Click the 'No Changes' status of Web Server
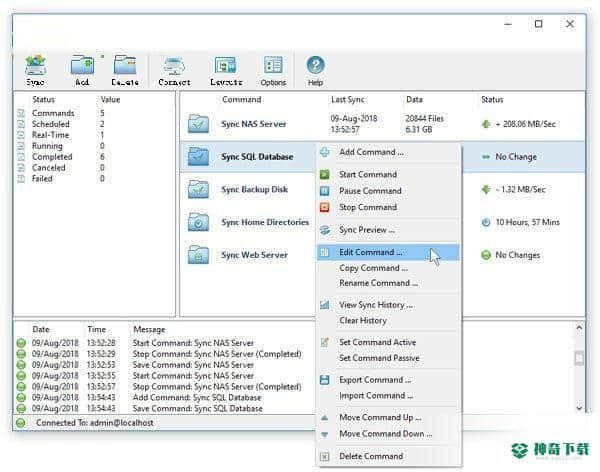The width and height of the screenshot is (600, 472). (518, 255)
